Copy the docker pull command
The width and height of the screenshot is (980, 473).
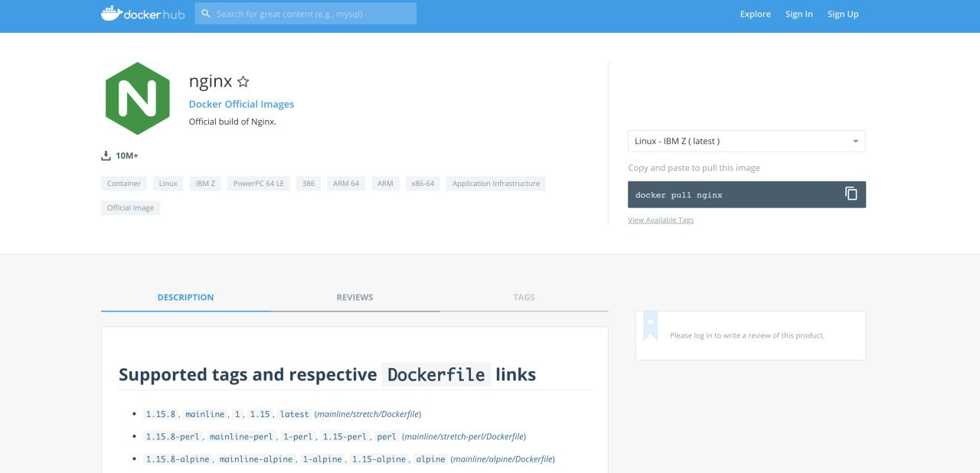(x=851, y=194)
